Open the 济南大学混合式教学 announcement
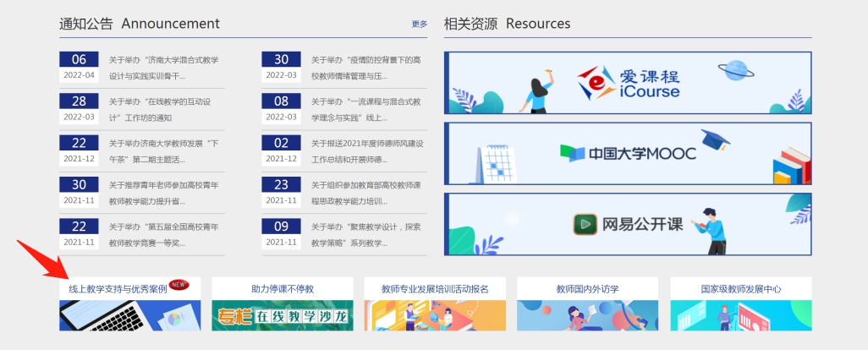This screenshot has width=868, height=355. pyautogui.click(x=163, y=68)
